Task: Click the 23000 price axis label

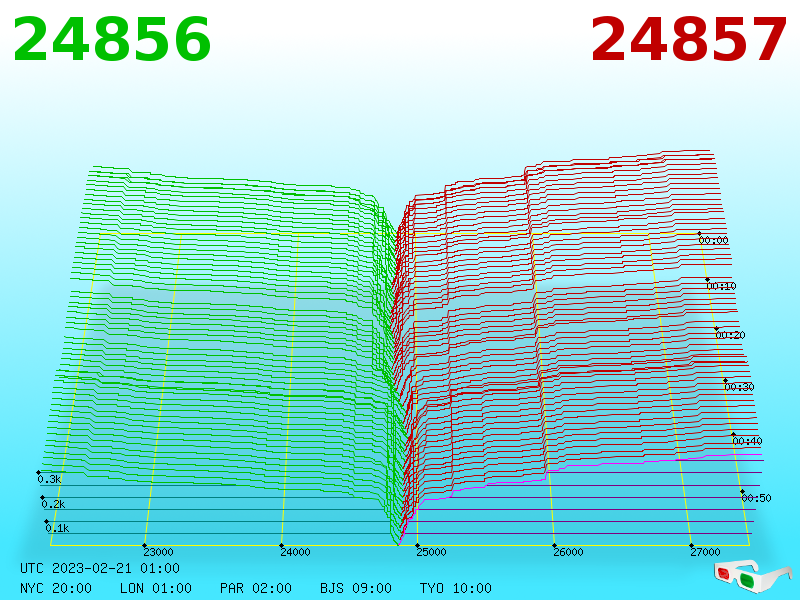Action: click(158, 552)
